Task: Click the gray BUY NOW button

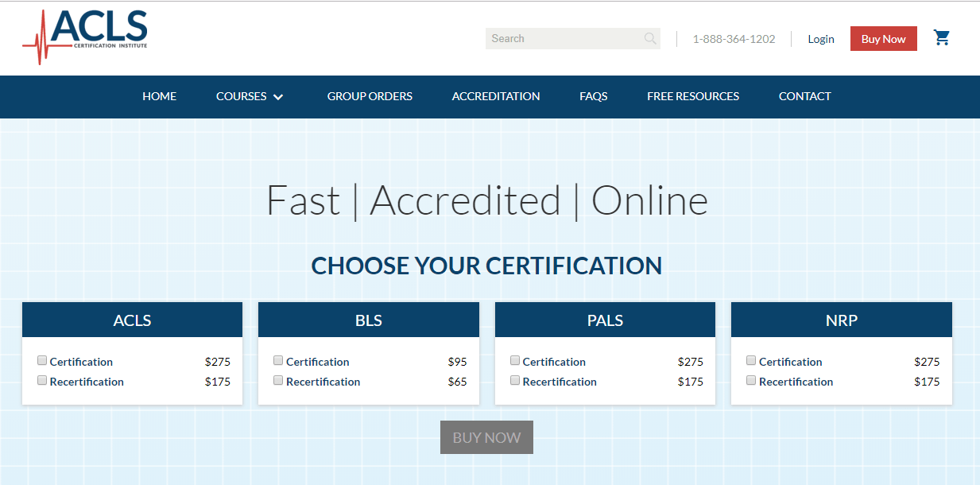Action: pos(486,437)
